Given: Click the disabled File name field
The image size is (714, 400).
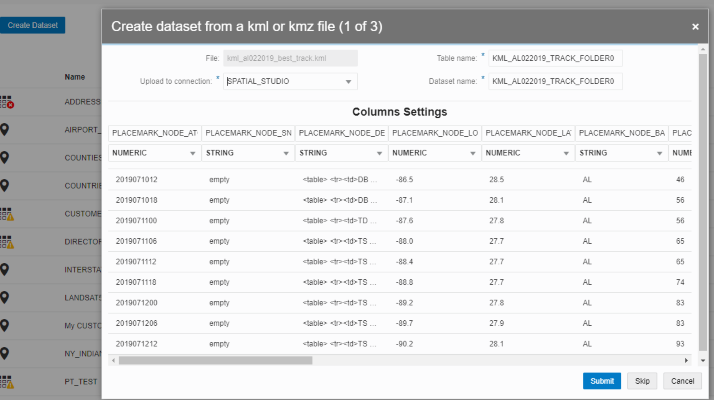Looking at the screenshot, I should [x=290, y=58].
